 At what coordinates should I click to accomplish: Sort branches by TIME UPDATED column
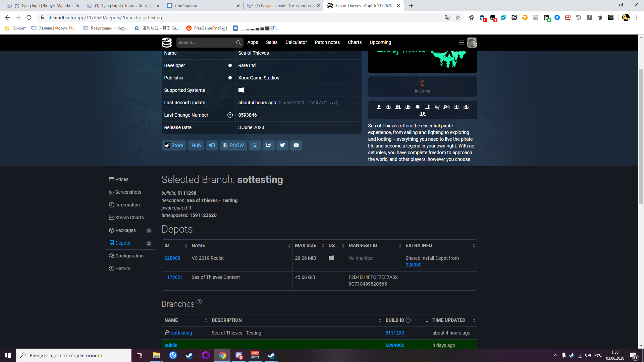(453, 320)
